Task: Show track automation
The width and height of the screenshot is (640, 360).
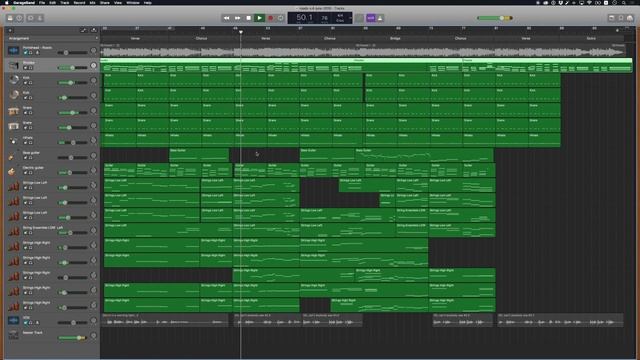Action: [x=84, y=30]
